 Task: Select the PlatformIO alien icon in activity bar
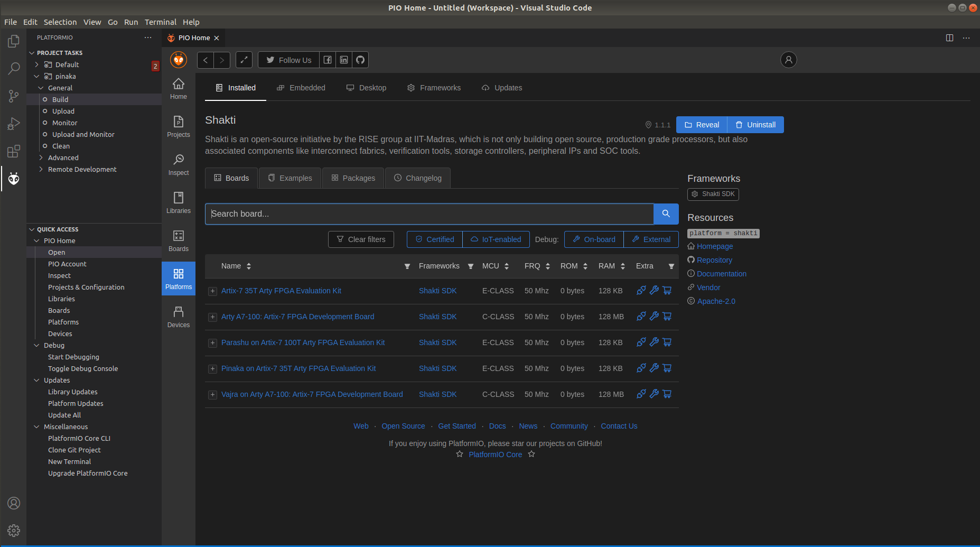pos(14,179)
